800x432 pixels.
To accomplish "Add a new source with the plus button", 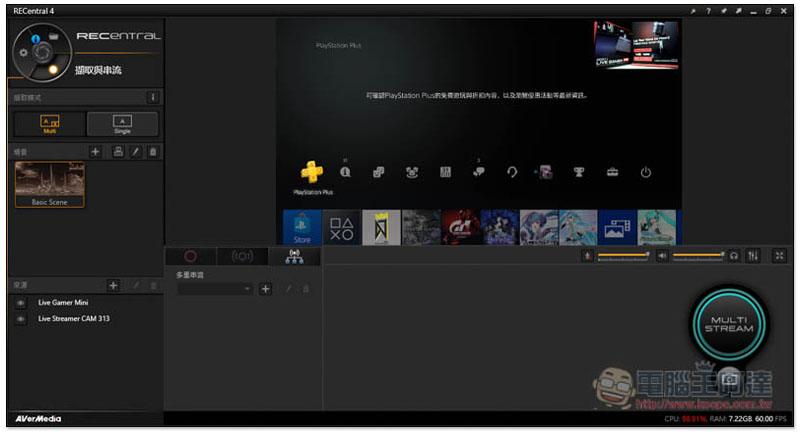I will click(x=113, y=285).
